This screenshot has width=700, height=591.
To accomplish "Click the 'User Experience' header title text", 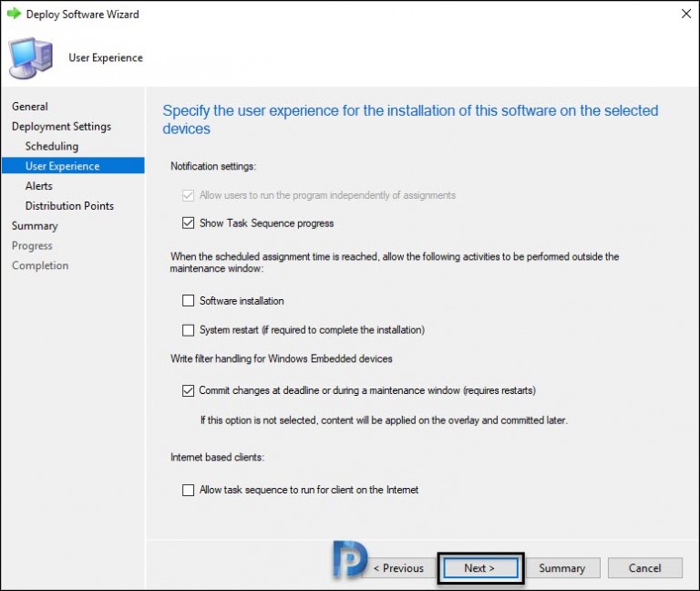I will tap(106, 57).
